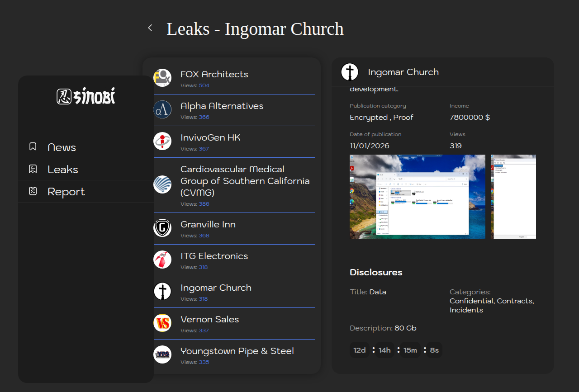Open the Report text label in the sidebar
This screenshot has width=579, height=392.
[66, 192]
